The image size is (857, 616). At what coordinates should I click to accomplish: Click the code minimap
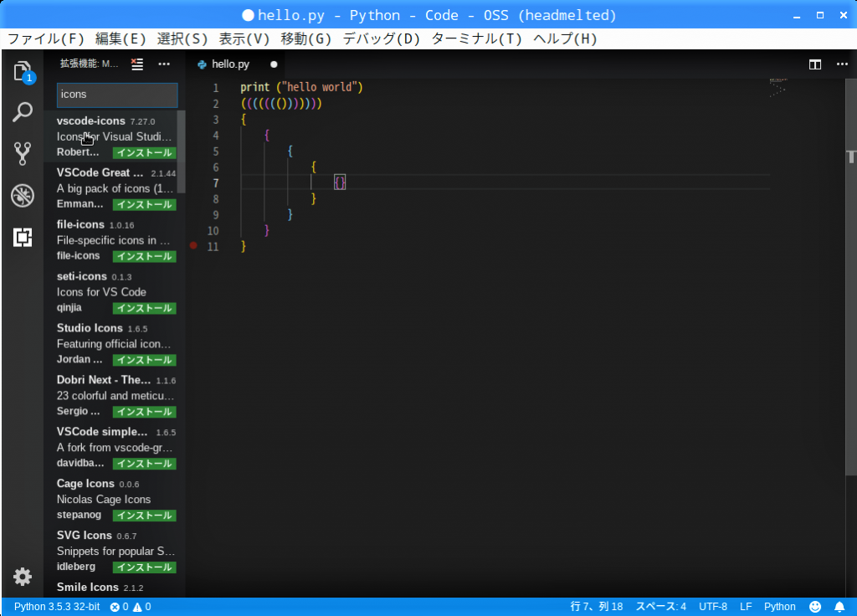tap(777, 88)
